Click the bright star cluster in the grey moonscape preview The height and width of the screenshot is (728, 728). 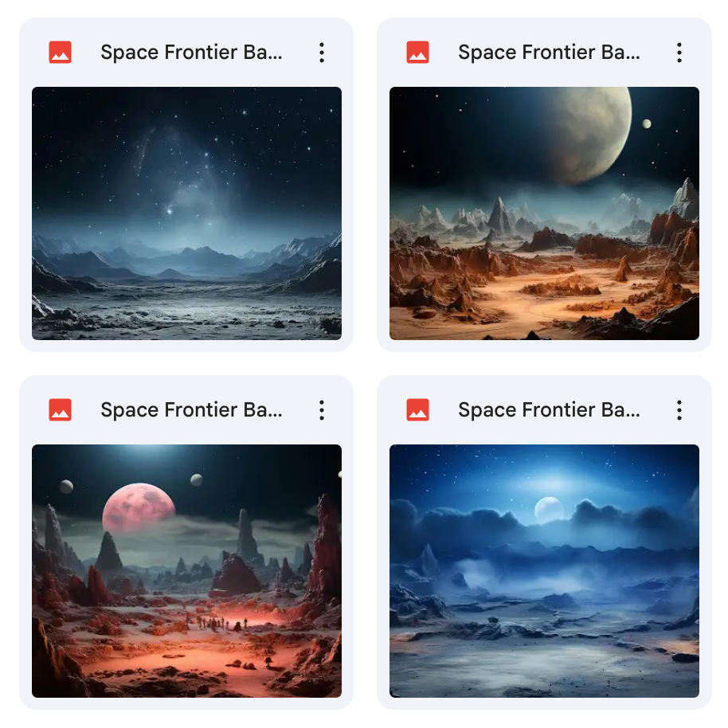(170, 211)
